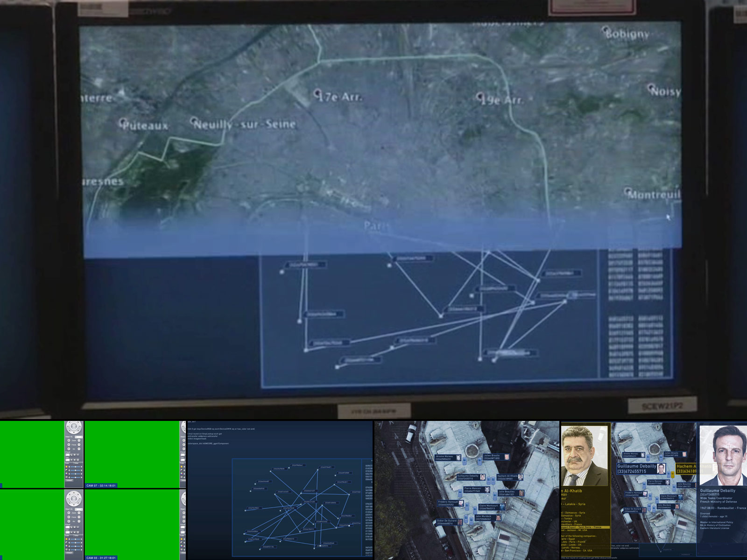Click French Ministry of Defense line in profile
Screen dimensions: 747x560
click(719, 502)
